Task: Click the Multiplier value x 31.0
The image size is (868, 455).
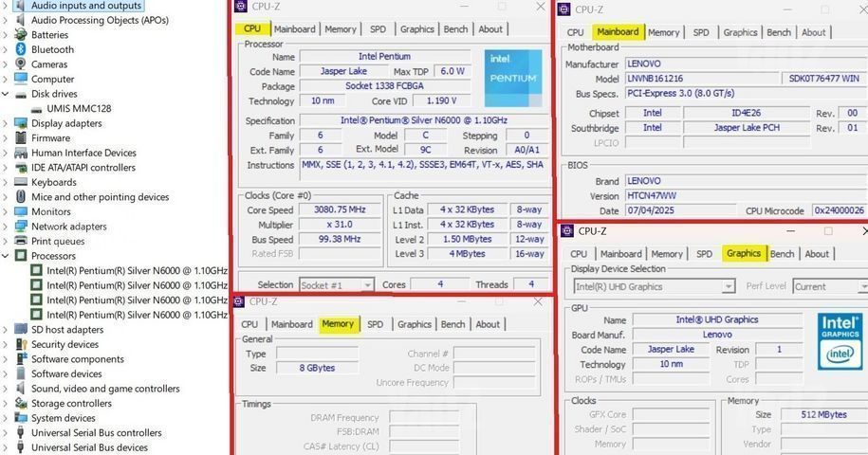Action: tap(340, 225)
